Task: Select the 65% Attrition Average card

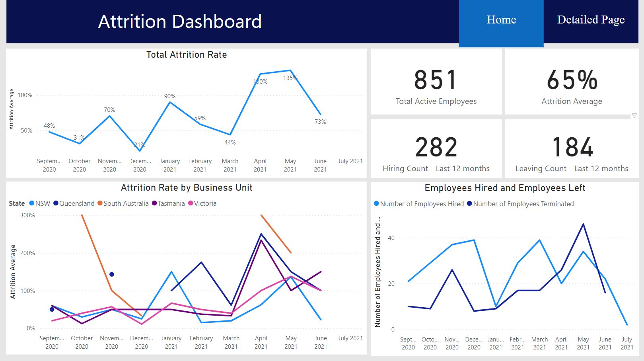Action: tap(572, 82)
